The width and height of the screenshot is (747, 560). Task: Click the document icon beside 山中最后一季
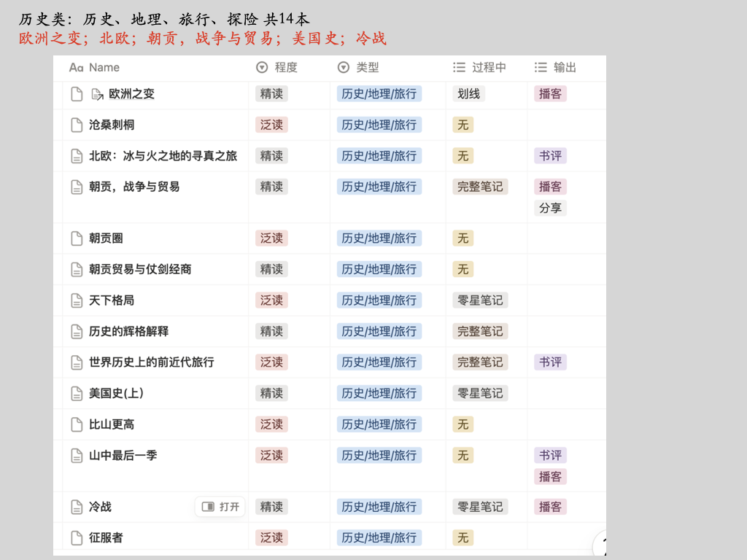tap(77, 456)
